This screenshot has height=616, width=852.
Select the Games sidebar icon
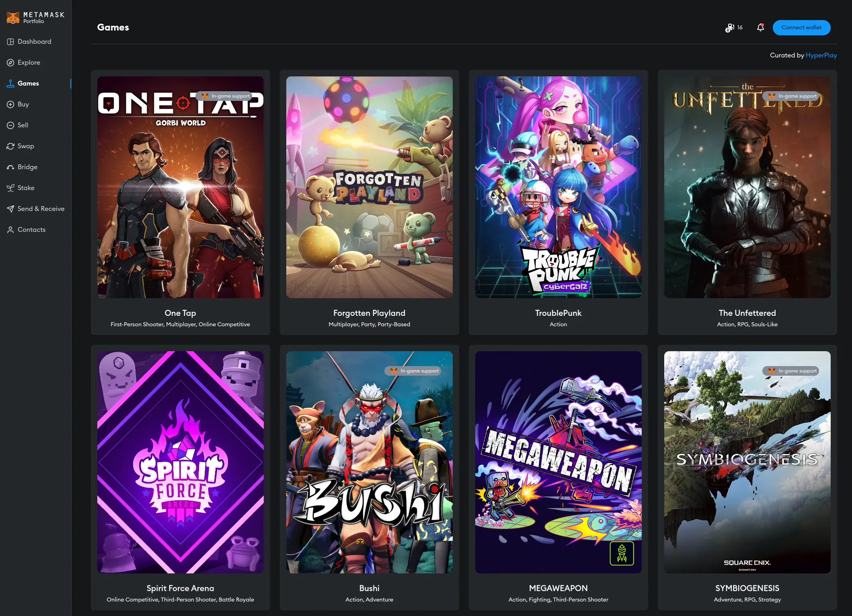click(10, 83)
